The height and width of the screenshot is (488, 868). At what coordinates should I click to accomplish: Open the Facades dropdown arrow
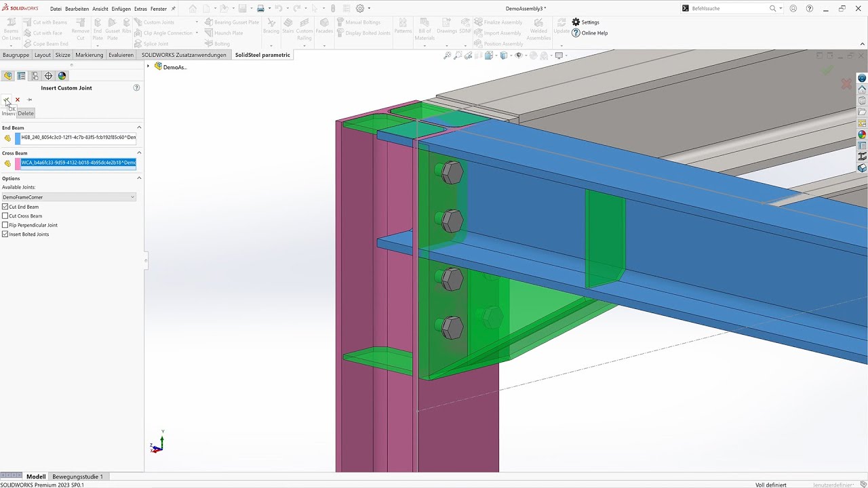(x=324, y=45)
